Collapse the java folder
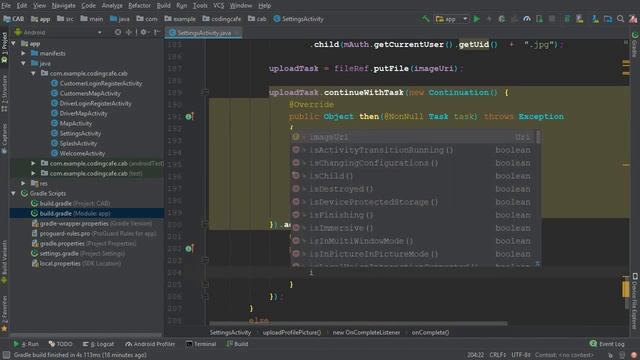 click(24, 63)
